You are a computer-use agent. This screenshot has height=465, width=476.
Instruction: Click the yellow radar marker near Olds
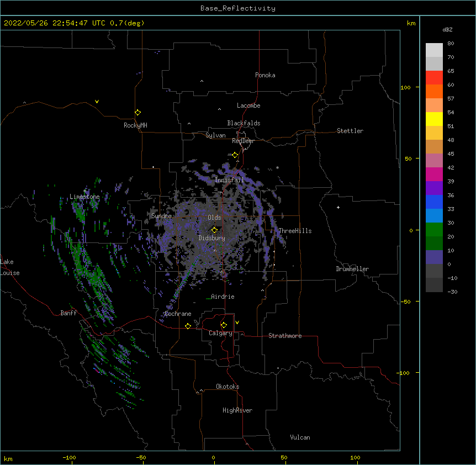(214, 230)
